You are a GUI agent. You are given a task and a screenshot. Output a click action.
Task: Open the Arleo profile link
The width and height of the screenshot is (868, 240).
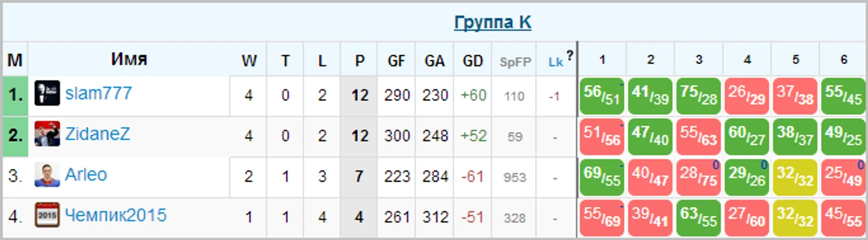86,175
